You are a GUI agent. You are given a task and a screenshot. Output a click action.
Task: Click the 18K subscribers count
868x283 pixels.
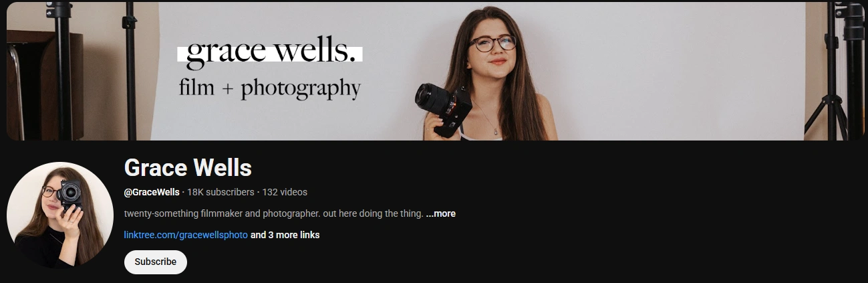(221, 192)
